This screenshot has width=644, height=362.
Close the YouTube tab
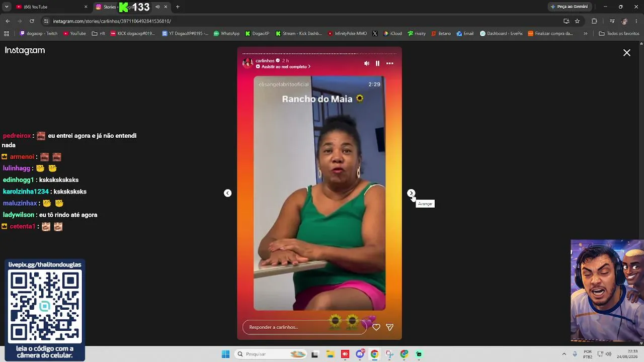point(86,7)
